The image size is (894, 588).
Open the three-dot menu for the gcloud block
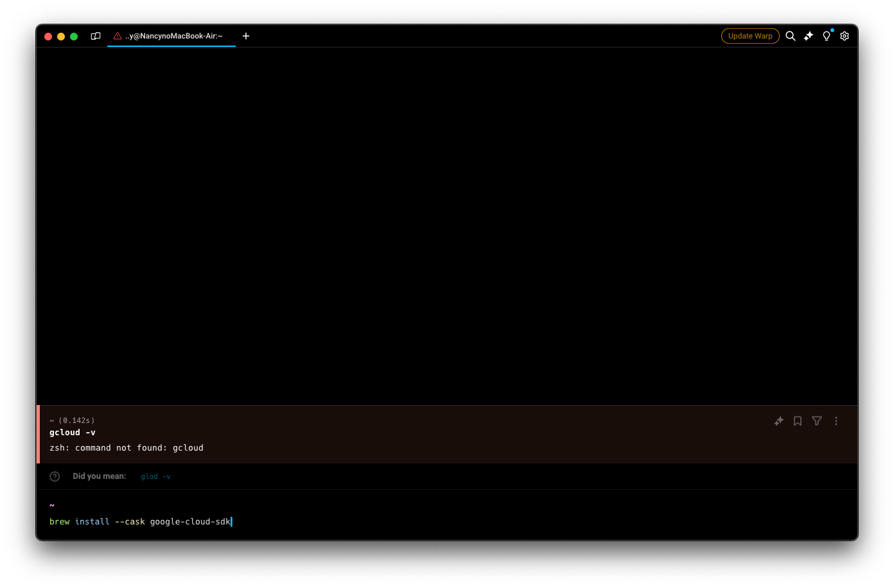[x=836, y=421]
